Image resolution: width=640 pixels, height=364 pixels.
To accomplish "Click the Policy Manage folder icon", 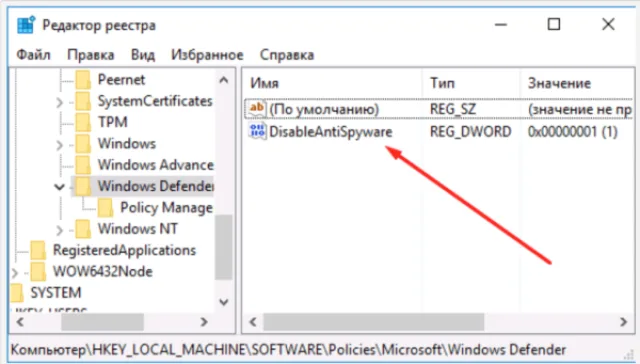I will click(x=106, y=208).
